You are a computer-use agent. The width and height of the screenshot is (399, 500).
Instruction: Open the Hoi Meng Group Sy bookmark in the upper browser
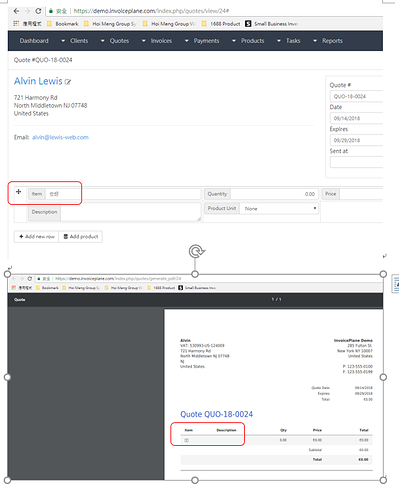point(110,24)
